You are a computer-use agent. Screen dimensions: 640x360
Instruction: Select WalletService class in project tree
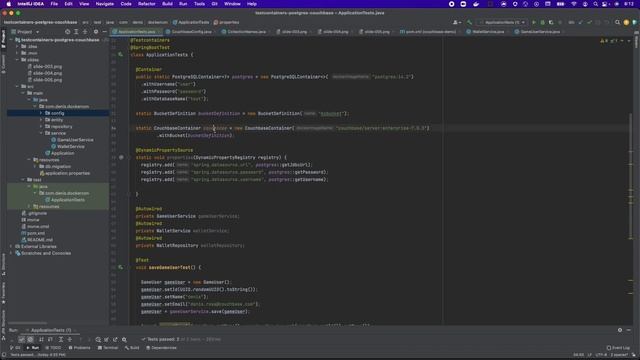coord(71,147)
